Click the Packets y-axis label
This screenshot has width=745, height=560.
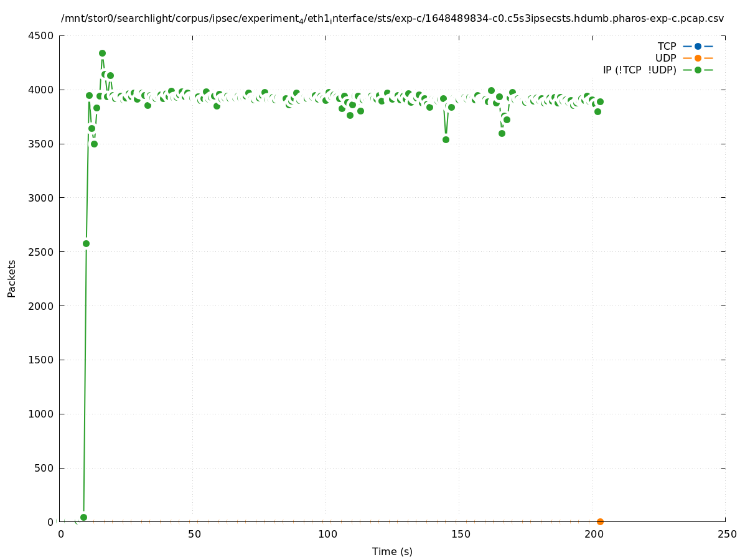[12, 279]
